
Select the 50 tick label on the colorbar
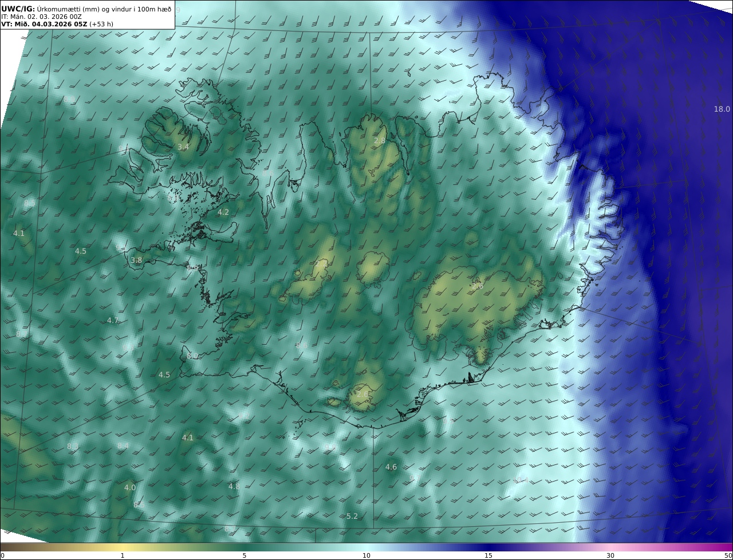728,555
